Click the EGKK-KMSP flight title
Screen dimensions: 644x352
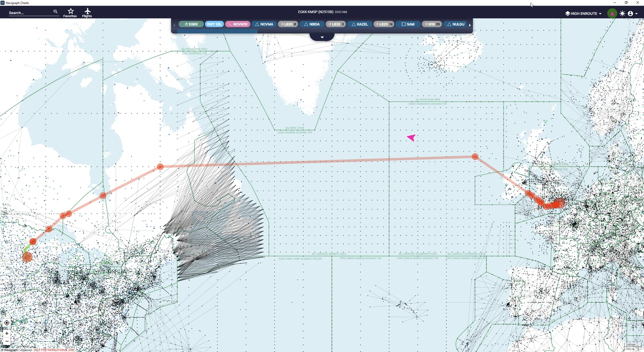(x=322, y=12)
